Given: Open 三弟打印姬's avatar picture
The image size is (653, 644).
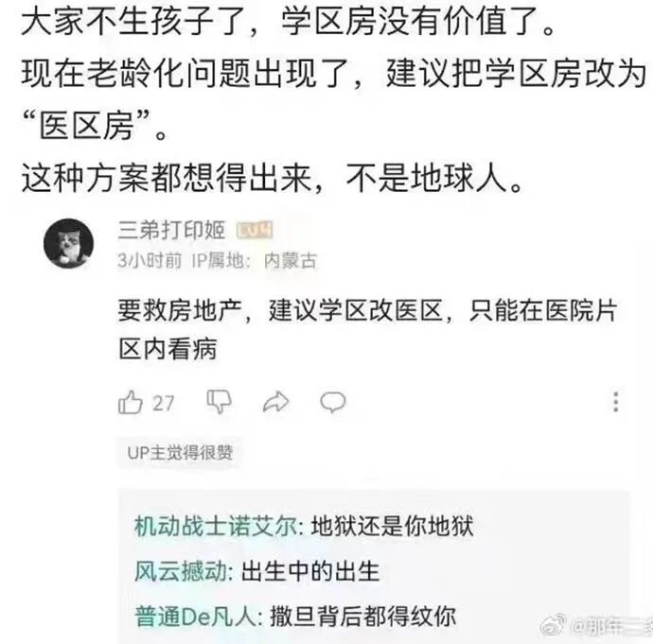Looking at the screenshot, I should click(x=69, y=243).
